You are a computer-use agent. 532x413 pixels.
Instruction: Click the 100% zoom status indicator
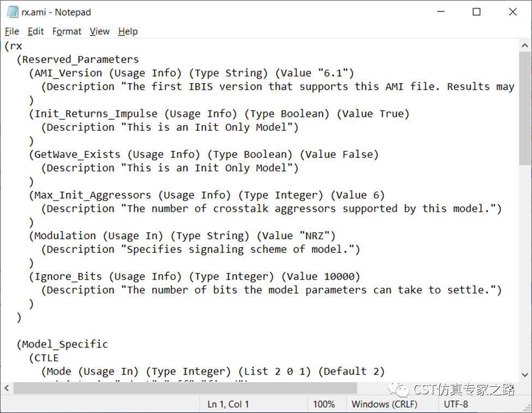pyautogui.click(x=324, y=404)
